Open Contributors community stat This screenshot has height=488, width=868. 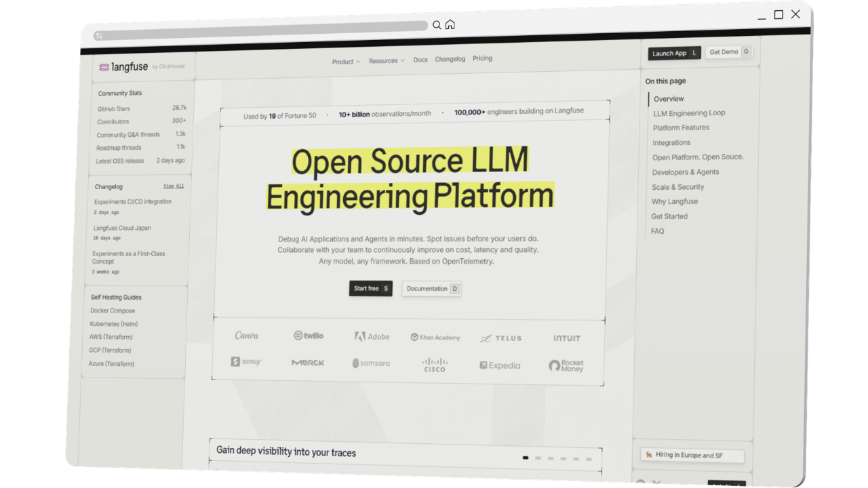141,121
